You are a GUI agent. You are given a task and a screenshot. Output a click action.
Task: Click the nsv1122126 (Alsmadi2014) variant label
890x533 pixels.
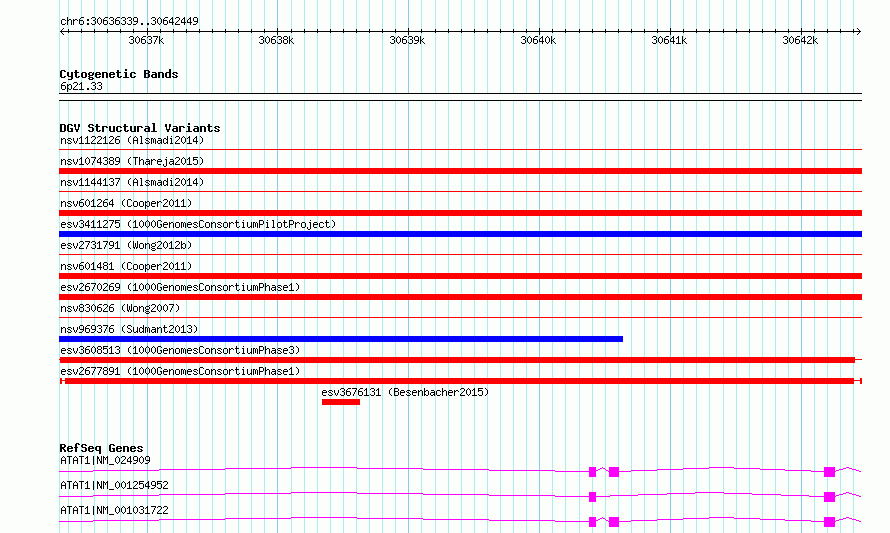(132, 140)
